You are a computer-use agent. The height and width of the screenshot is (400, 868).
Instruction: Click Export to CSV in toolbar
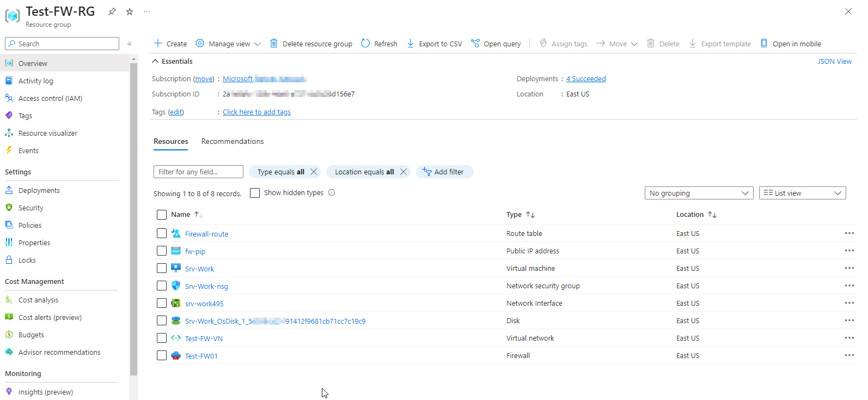pos(435,44)
